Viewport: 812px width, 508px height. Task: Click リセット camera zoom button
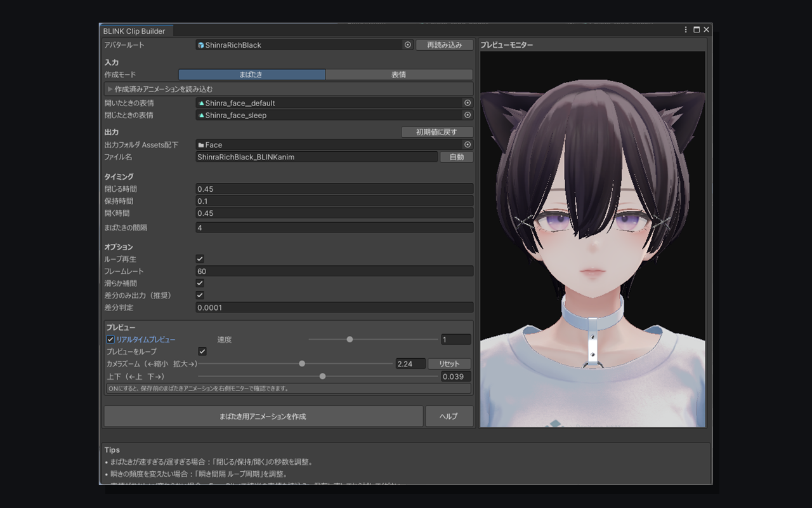tap(449, 364)
